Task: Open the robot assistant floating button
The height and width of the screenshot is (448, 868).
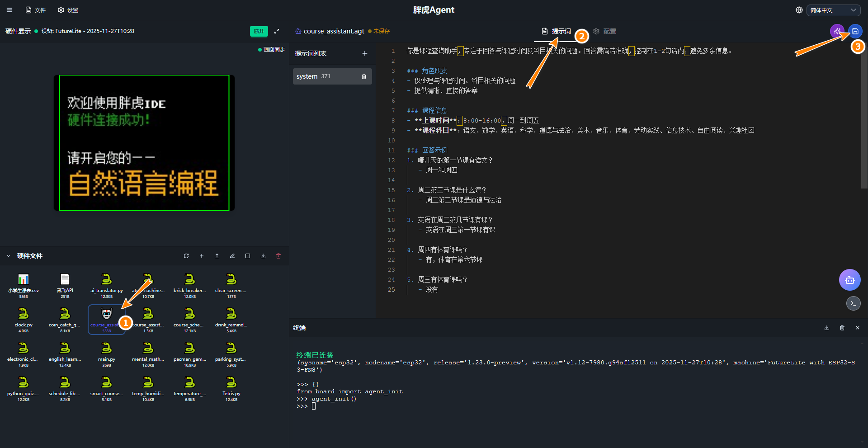Action: (x=849, y=280)
